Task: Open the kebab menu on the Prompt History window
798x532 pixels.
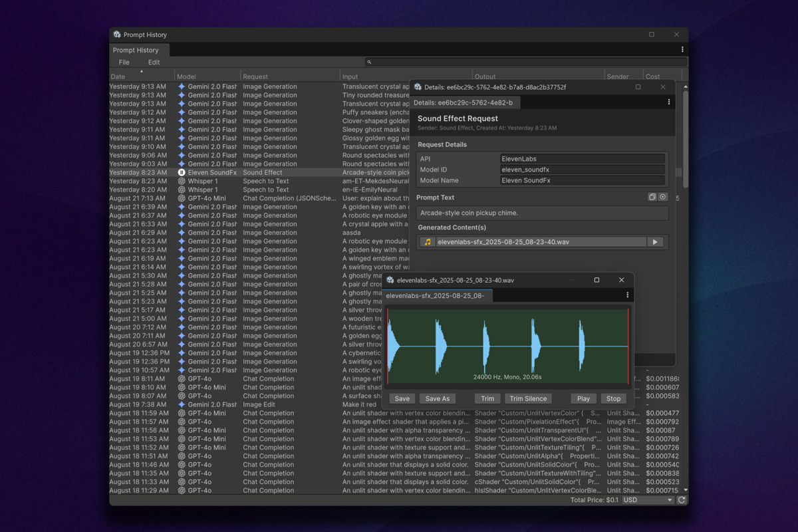Action: [x=682, y=49]
